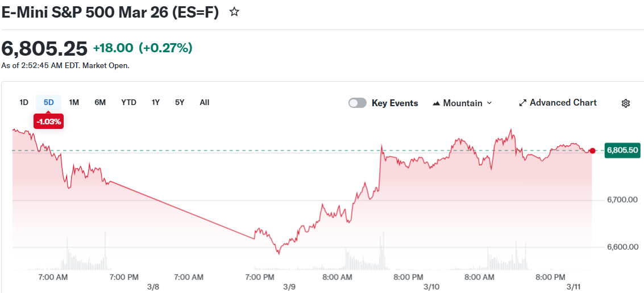Click the -1.03% change badge

(x=48, y=121)
